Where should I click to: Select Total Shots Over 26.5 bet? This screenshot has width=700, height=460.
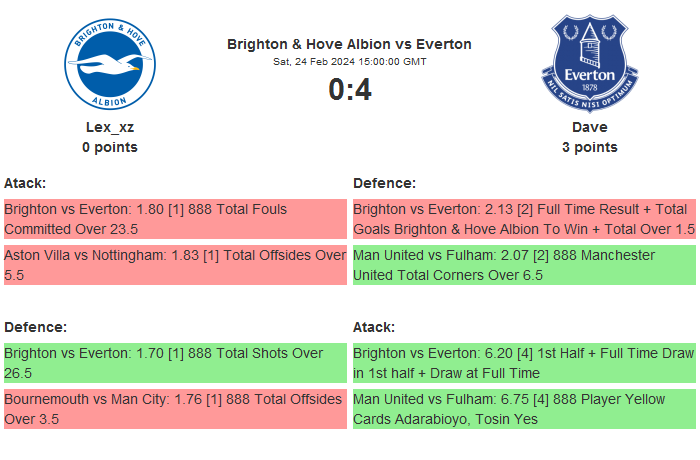point(174,363)
